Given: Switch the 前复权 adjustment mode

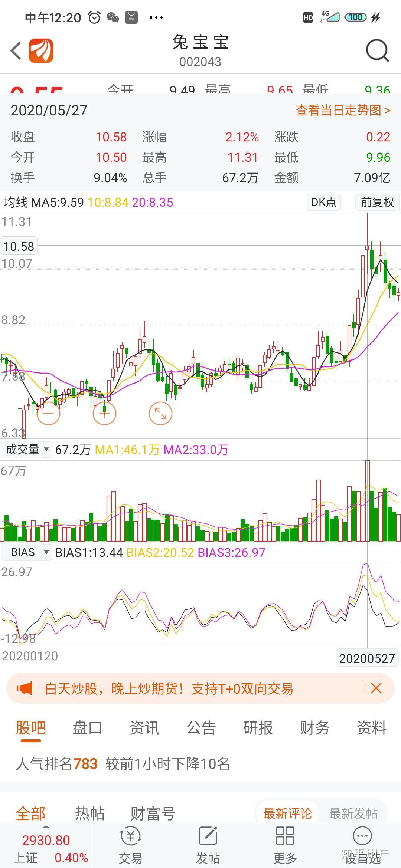Looking at the screenshot, I should pyautogui.click(x=377, y=202).
